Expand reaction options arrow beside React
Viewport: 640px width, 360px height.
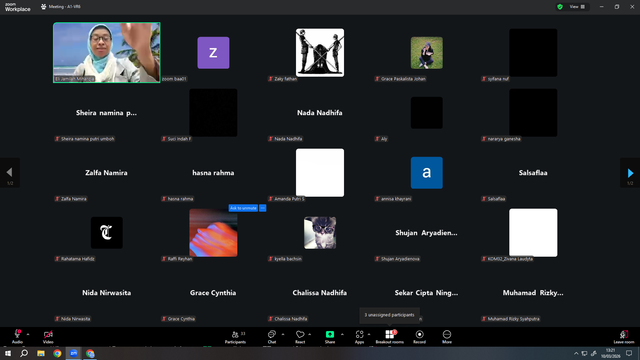310,334
